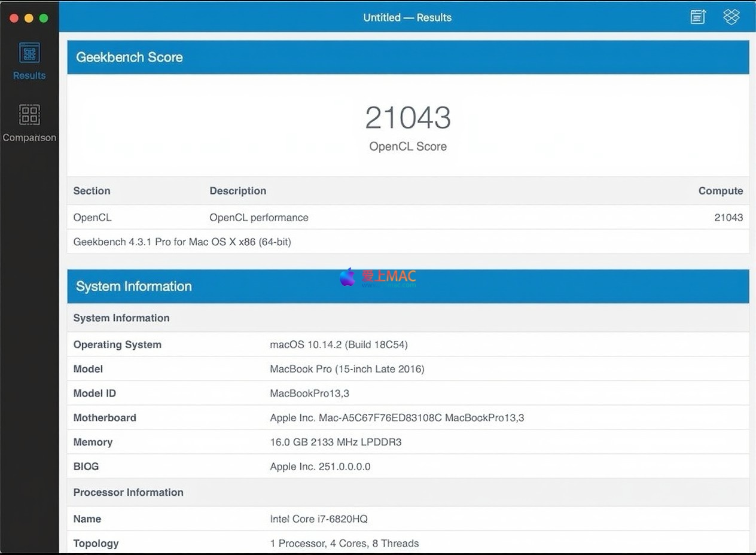
Task: Click the "Untitled — Results" window title
Action: point(407,17)
